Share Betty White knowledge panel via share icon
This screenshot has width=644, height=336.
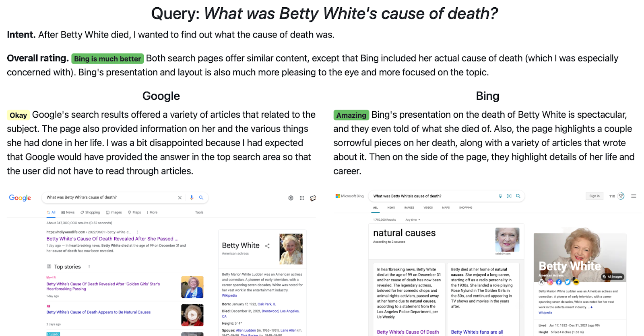click(267, 246)
